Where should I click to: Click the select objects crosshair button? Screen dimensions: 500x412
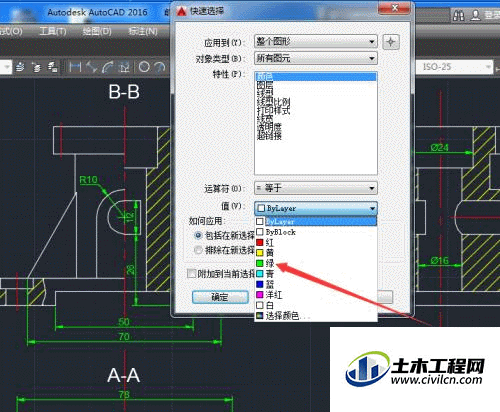(391, 42)
